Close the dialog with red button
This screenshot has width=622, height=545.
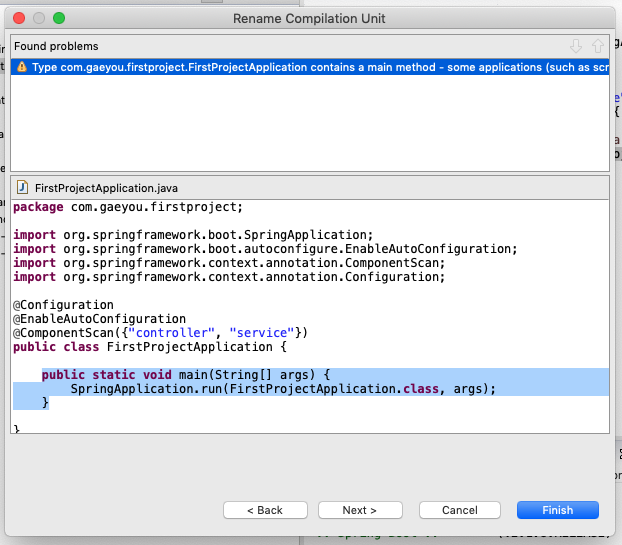[19, 18]
